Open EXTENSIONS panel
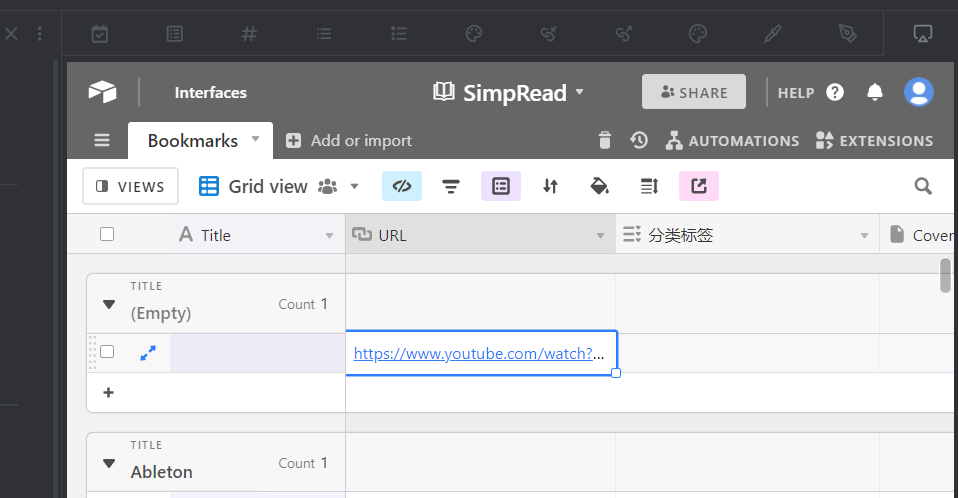 874,141
